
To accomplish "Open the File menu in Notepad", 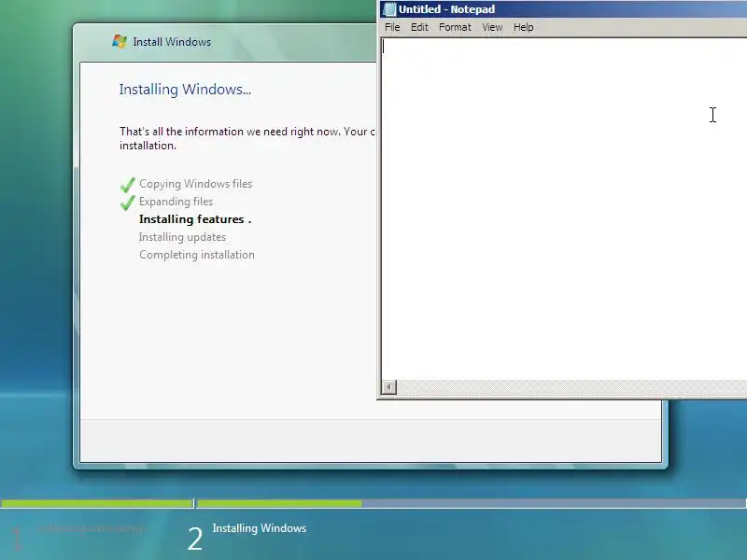I will [392, 27].
